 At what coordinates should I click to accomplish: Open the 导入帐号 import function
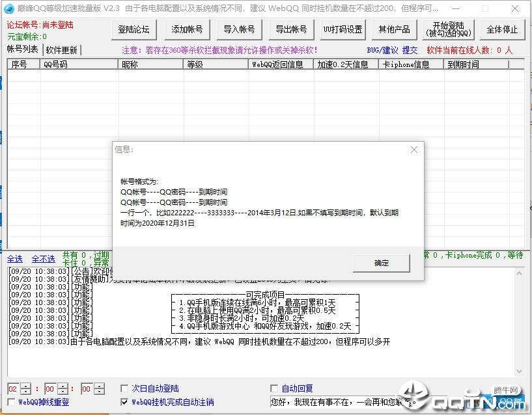click(x=239, y=29)
